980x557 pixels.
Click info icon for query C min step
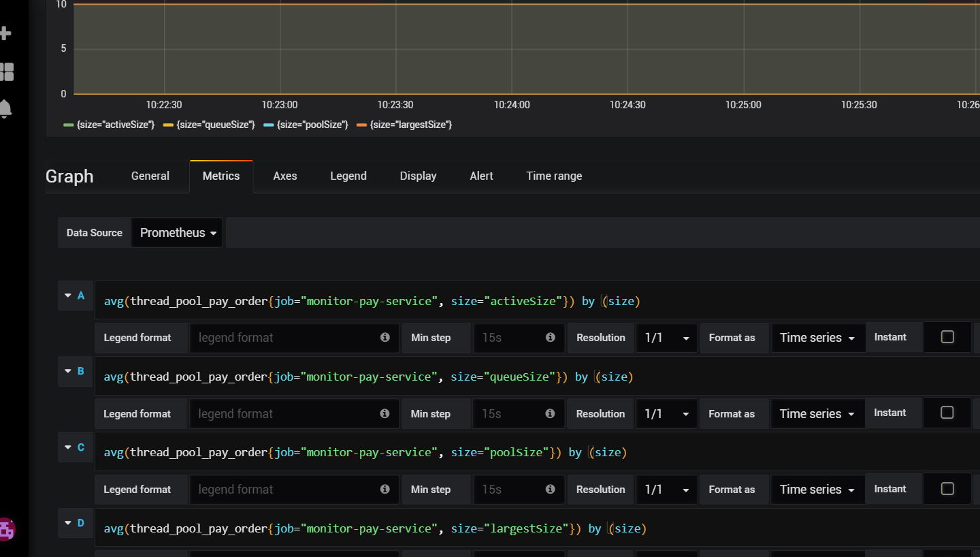click(x=550, y=490)
